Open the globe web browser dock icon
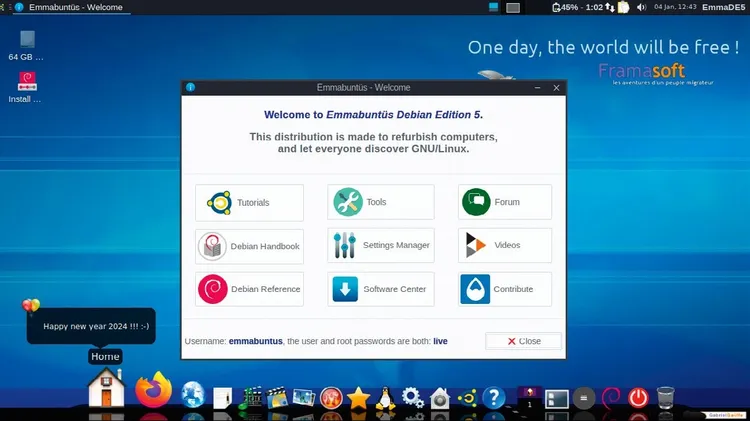The image size is (750, 421). (193, 396)
